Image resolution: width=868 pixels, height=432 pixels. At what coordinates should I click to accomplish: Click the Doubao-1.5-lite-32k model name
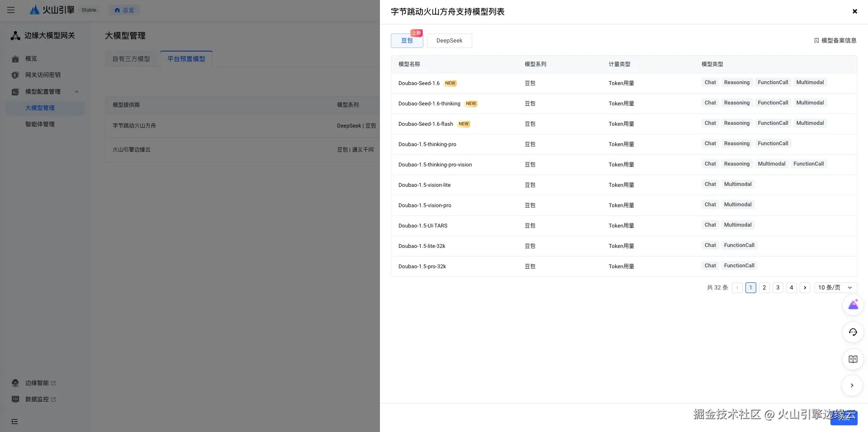point(422,246)
